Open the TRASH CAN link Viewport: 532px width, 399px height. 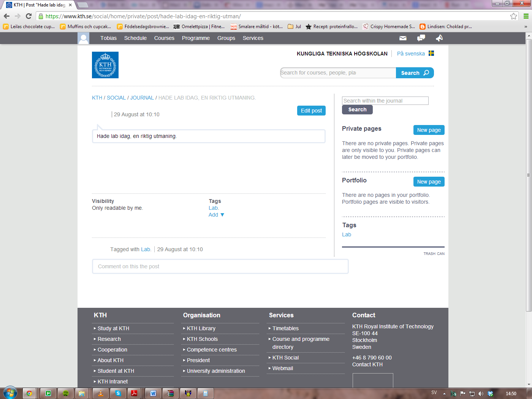pyautogui.click(x=434, y=253)
